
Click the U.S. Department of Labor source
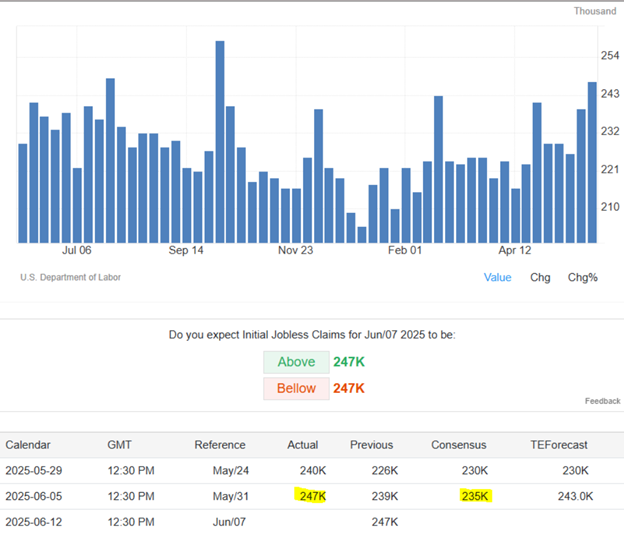pos(70,277)
